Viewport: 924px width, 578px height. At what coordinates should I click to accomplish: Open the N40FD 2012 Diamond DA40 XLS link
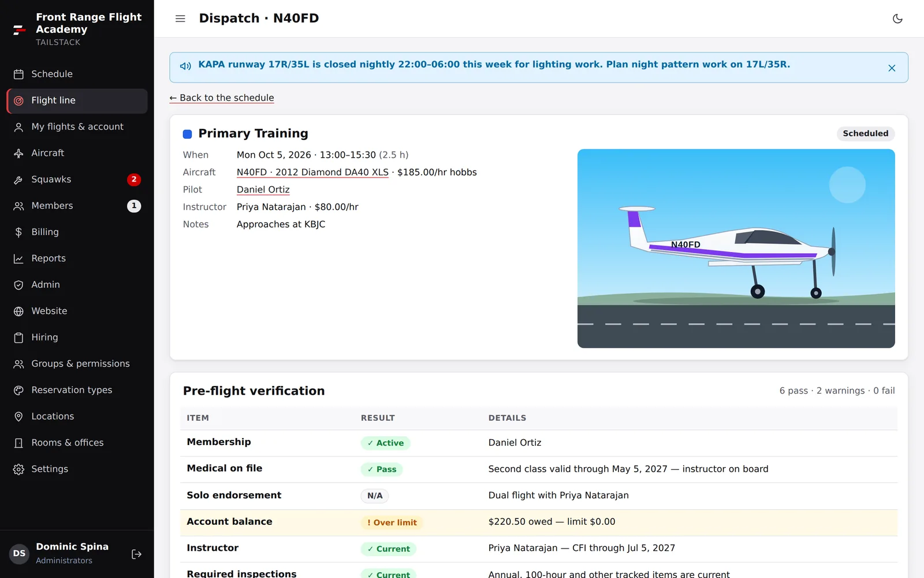pyautogui.click(x=312, y=172)
